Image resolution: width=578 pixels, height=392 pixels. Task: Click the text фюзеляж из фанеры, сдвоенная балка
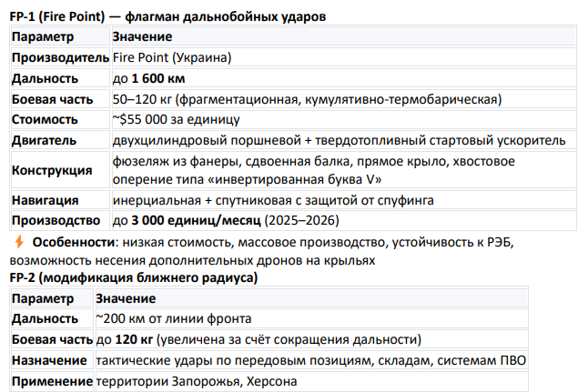tap(231, 161)
